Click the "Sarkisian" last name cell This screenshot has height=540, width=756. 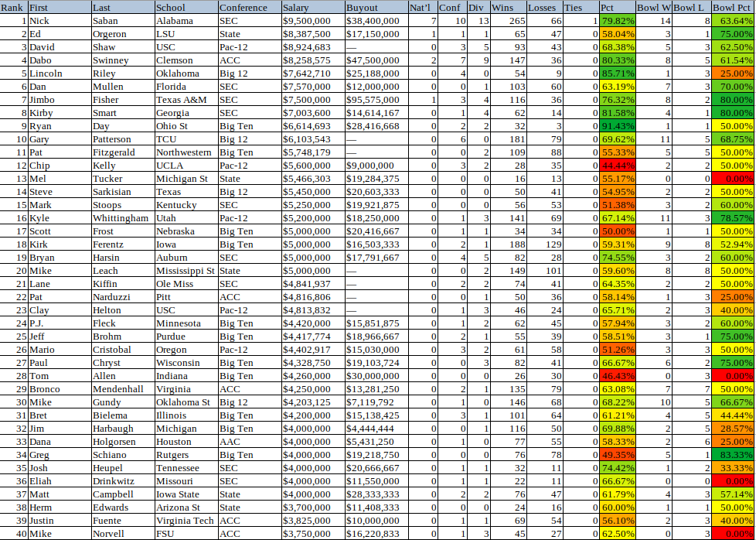click(123, 192)
